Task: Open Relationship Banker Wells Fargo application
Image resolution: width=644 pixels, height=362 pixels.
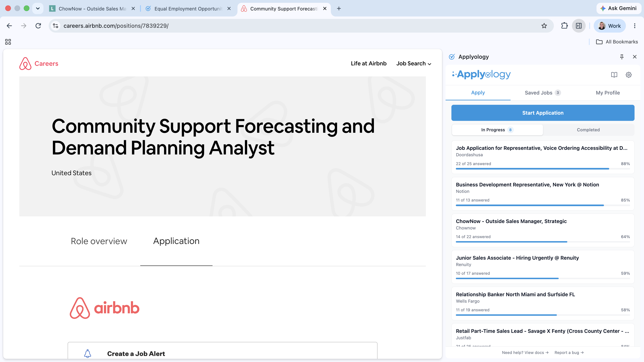Action: click(x=543, y=303)
